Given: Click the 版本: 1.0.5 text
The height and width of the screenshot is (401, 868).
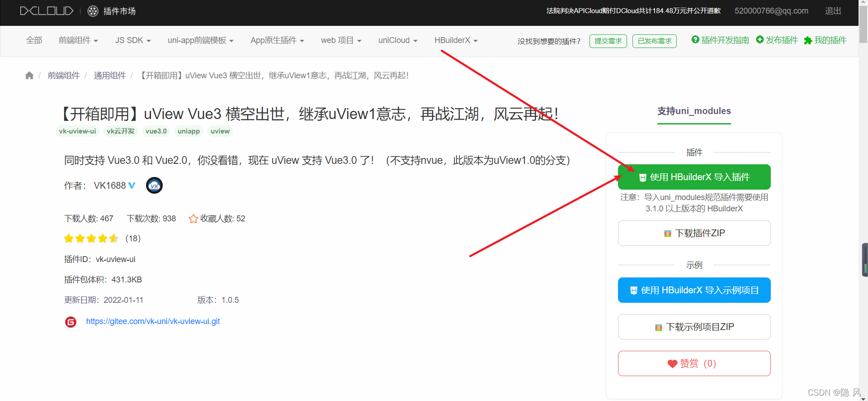Looking at the screenshot, I should pos(218,300).
